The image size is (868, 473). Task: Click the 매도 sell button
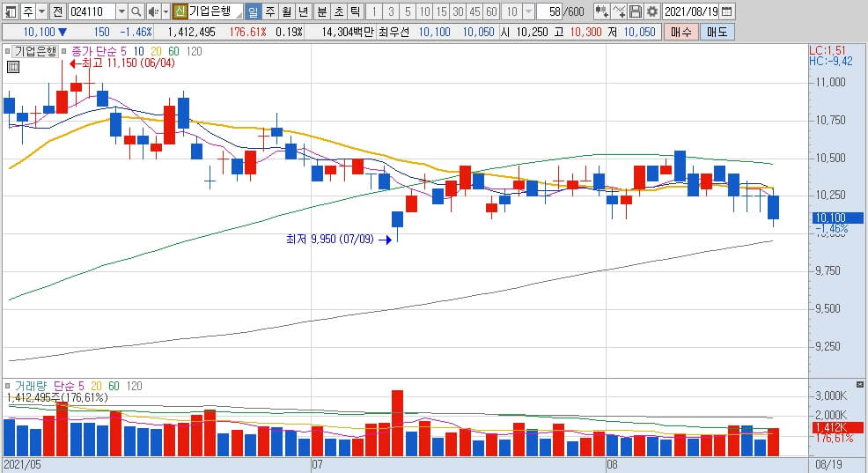click(717, 32)
